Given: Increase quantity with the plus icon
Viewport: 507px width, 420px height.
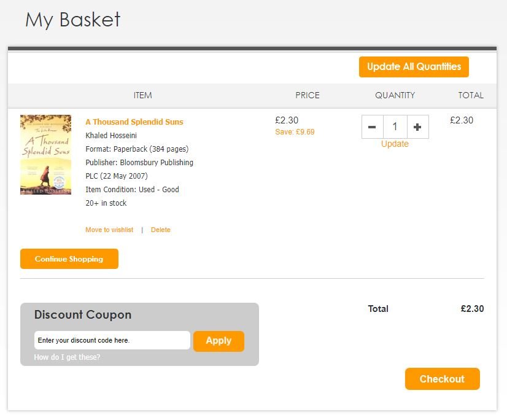Looking at the screenshot, I should pos(417,127).
